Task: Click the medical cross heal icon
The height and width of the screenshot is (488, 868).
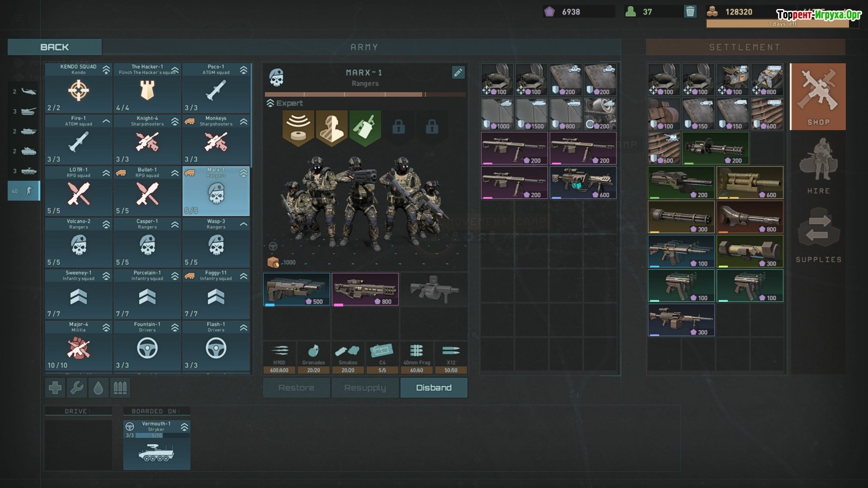Action: pyautogui.click(x=55, y=388)
